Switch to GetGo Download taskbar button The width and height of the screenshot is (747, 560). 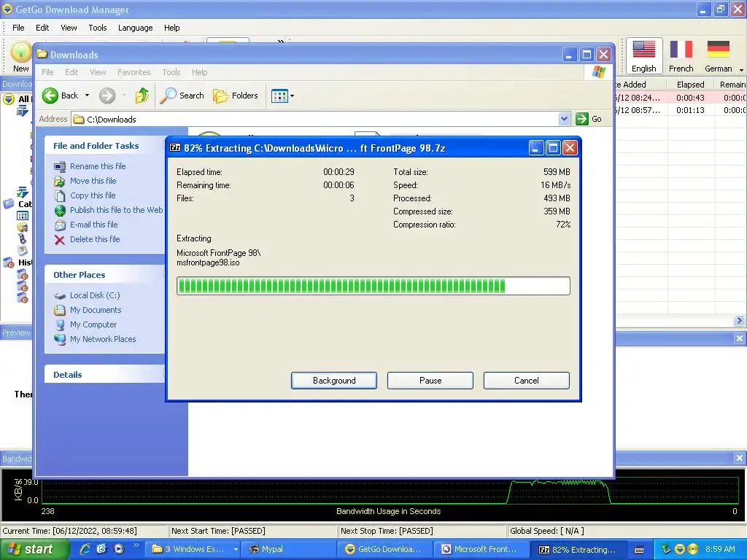coord(385,549)
